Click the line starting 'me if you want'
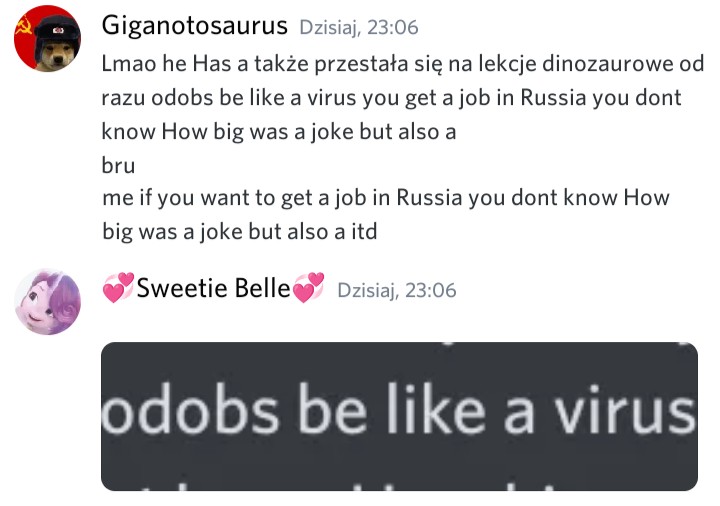The image size is (720, 506). point(386,198)
